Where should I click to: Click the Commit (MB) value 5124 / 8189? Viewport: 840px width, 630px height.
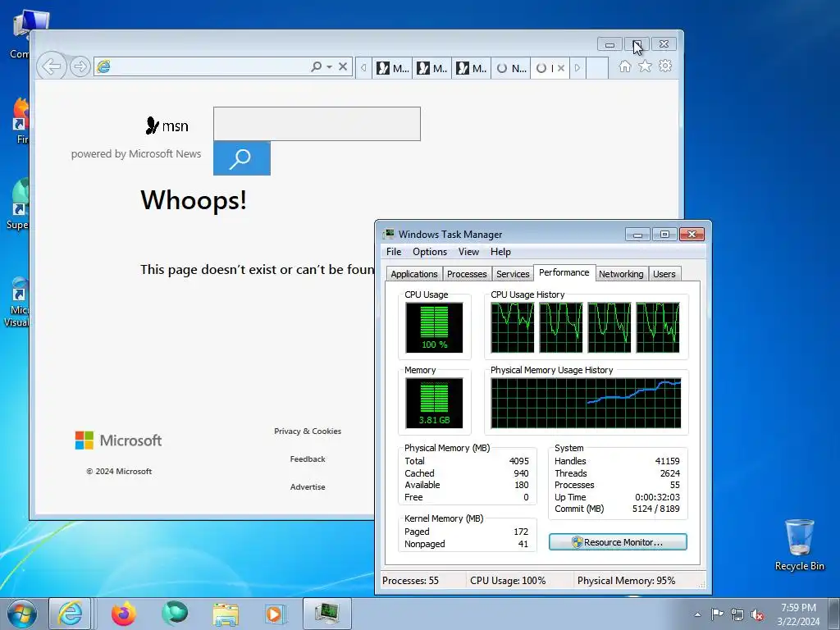pyautogui.click(x=655, y=509)
